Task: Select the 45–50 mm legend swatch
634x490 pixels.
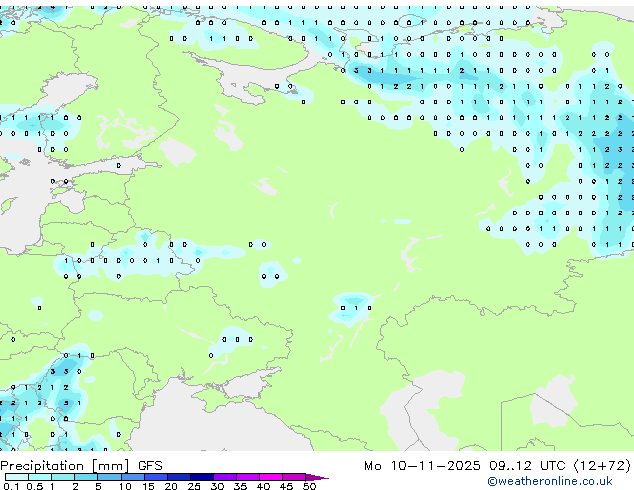Action: [x=294, y=477]
